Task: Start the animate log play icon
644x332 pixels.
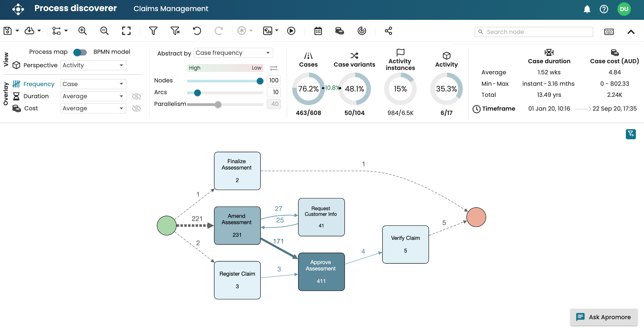Action: (291, 31)
